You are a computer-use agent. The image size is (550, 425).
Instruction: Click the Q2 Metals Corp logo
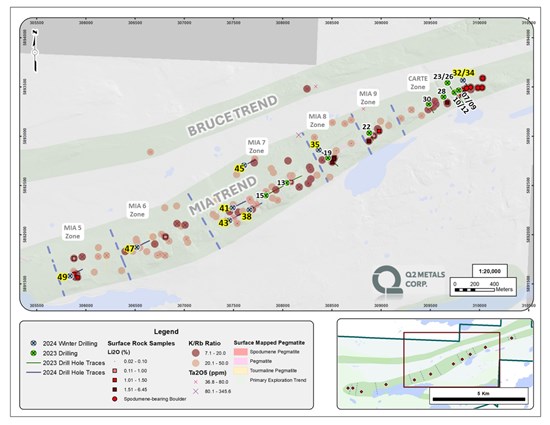(409, 279)
